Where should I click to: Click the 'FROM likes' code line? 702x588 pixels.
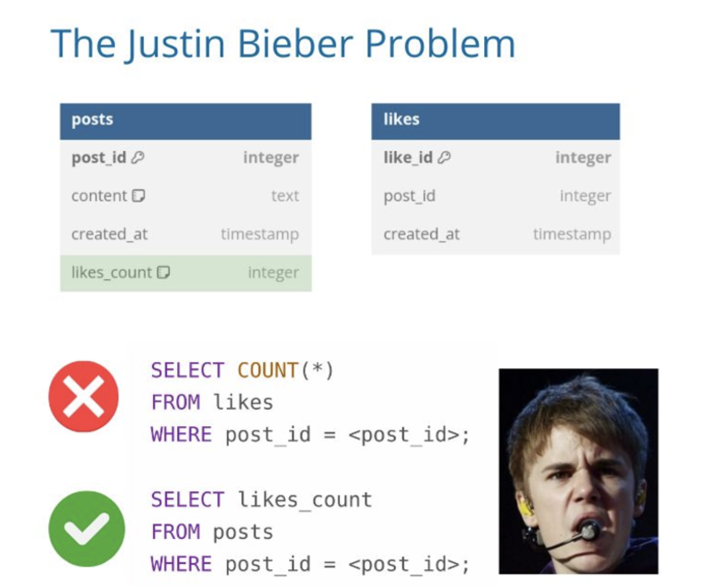212,402
